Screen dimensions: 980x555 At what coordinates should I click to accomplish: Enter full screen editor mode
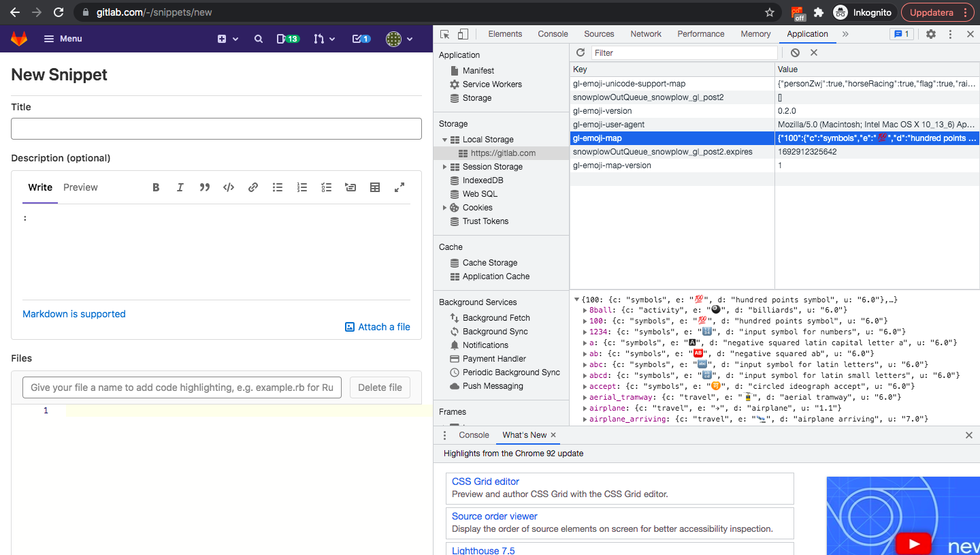399,187
